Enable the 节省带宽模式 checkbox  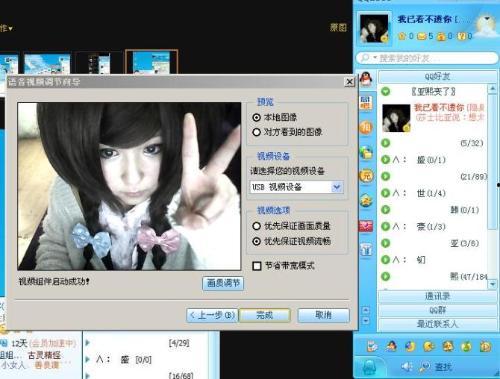point(257,266)
